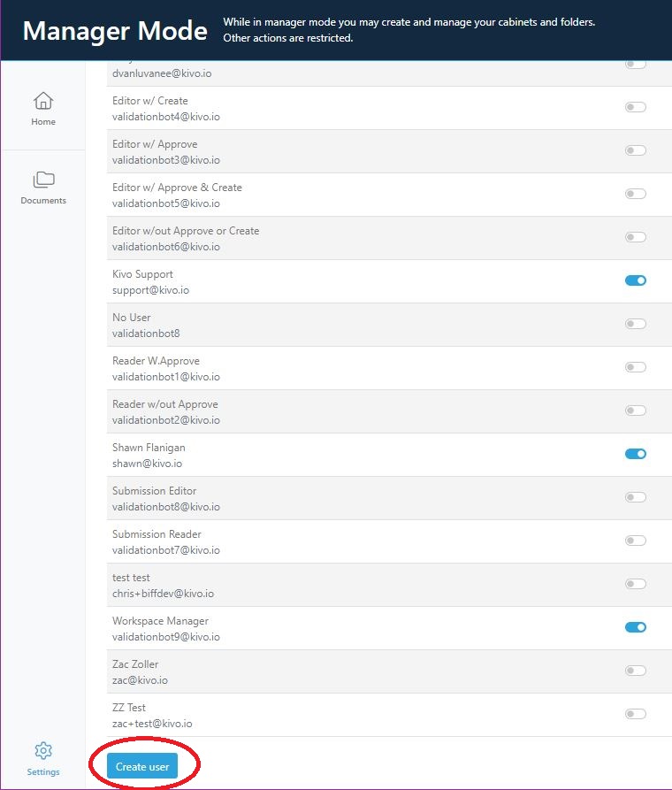Enable the Zac Zoller toggle
Viewport: 672px width, 790px height.
click(x=635, y=670)
